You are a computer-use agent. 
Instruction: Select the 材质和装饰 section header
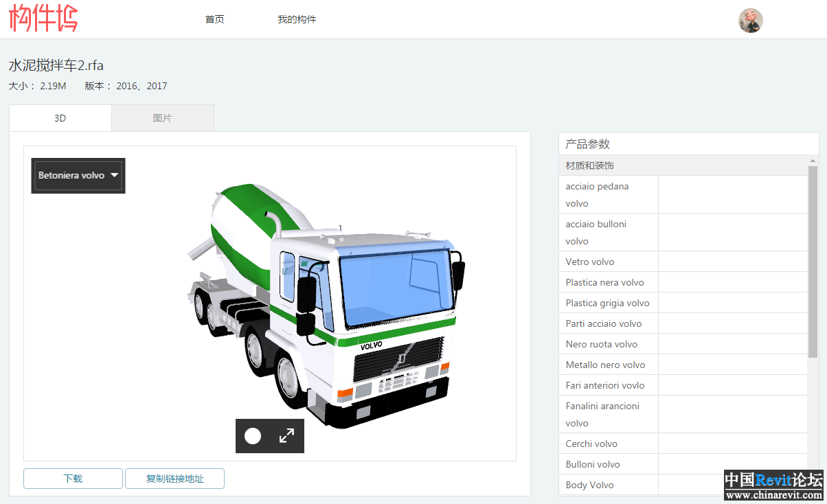pos(683,165)
